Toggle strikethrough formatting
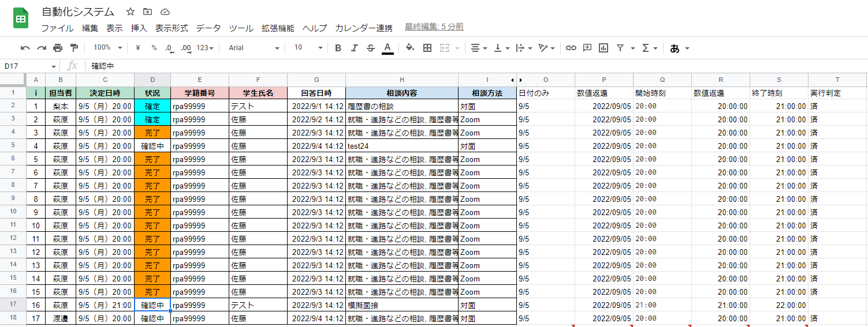This screenshot has height=327, width=868. (370, 48)
